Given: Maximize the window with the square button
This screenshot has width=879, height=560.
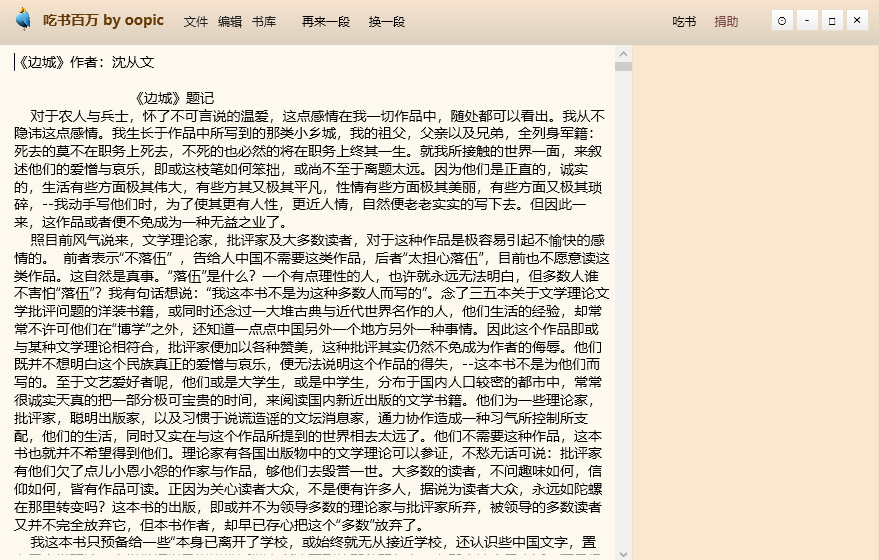Looking at the screenshot, I should [832, 21].
